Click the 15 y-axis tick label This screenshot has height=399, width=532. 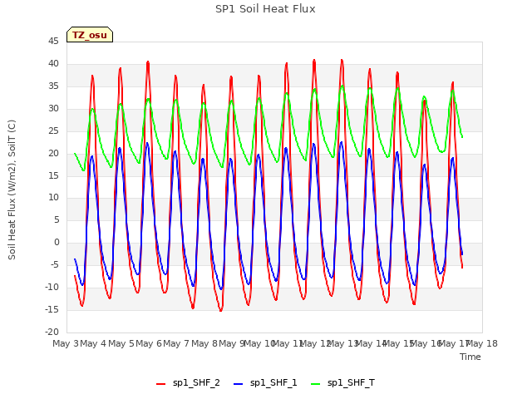(x=53, y=175)
